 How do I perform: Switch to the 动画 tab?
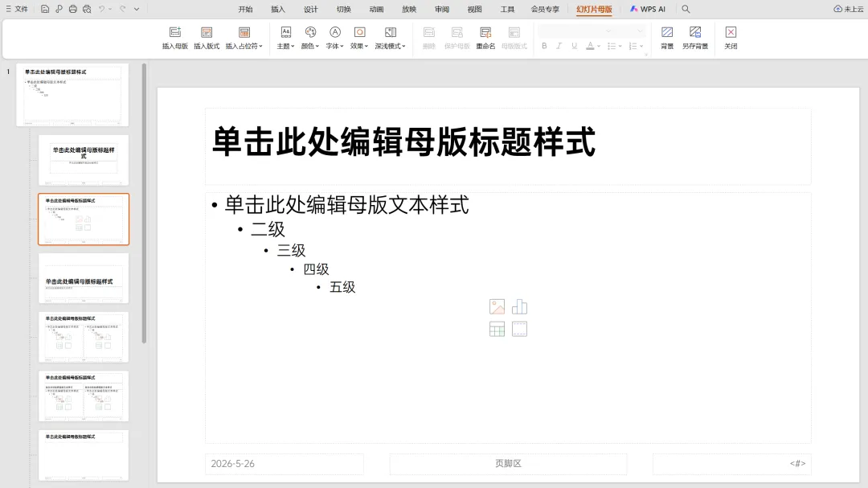(376, 10)
